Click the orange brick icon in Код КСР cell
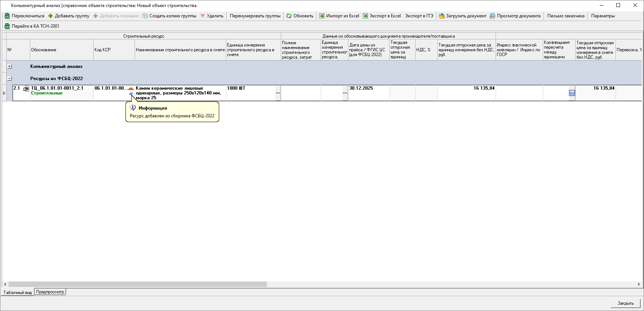644x311 pixels. point(131,89)
